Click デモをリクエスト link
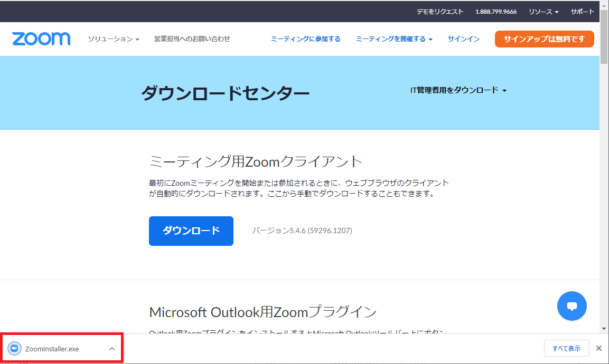 (x=439, y=12)
